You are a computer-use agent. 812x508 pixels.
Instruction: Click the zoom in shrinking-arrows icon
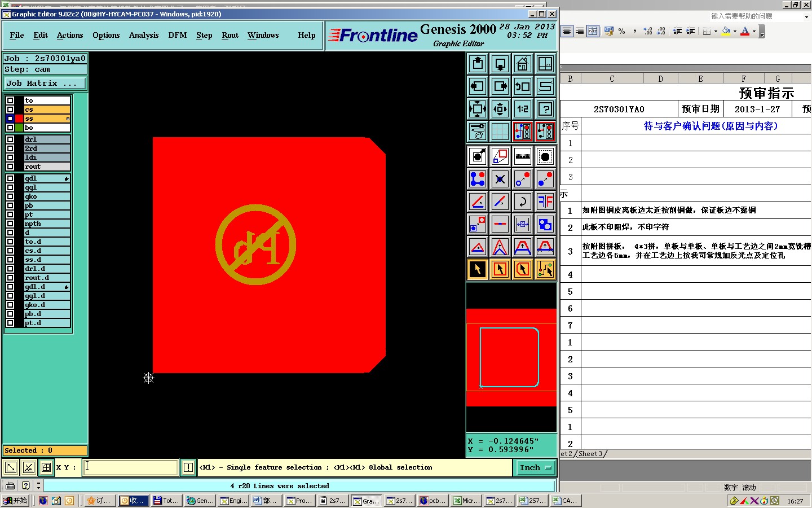500,109
